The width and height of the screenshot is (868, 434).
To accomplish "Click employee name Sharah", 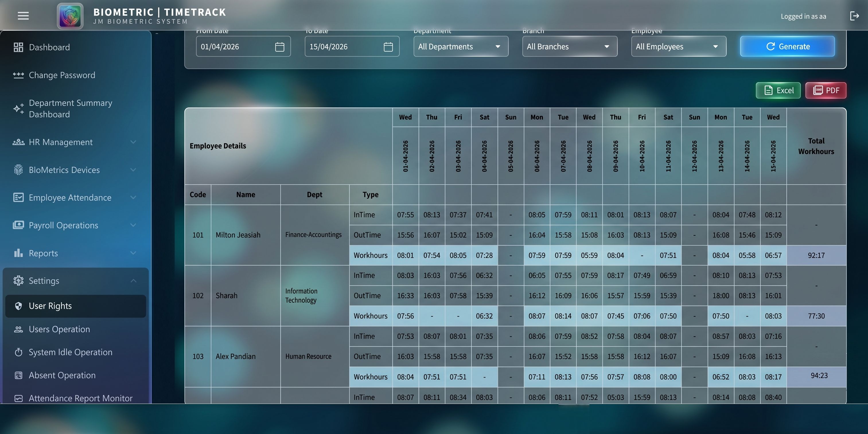I will click(x=226, y=295).
